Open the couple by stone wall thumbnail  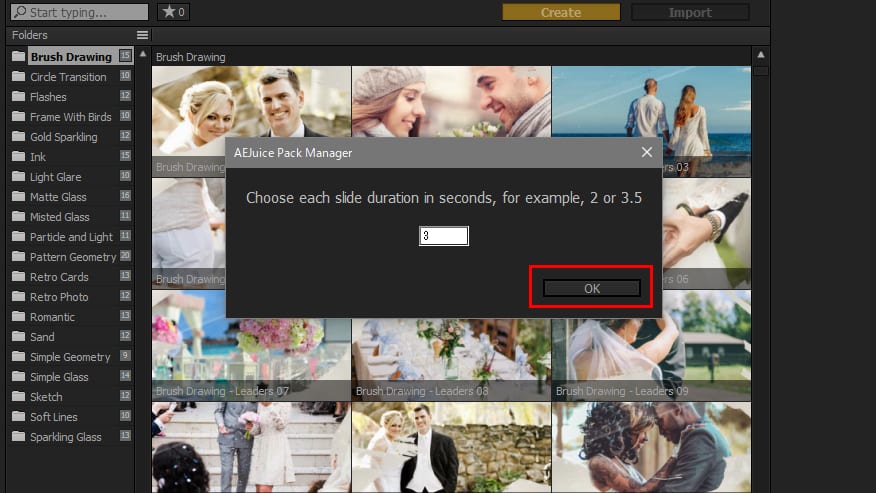point(451,447)
